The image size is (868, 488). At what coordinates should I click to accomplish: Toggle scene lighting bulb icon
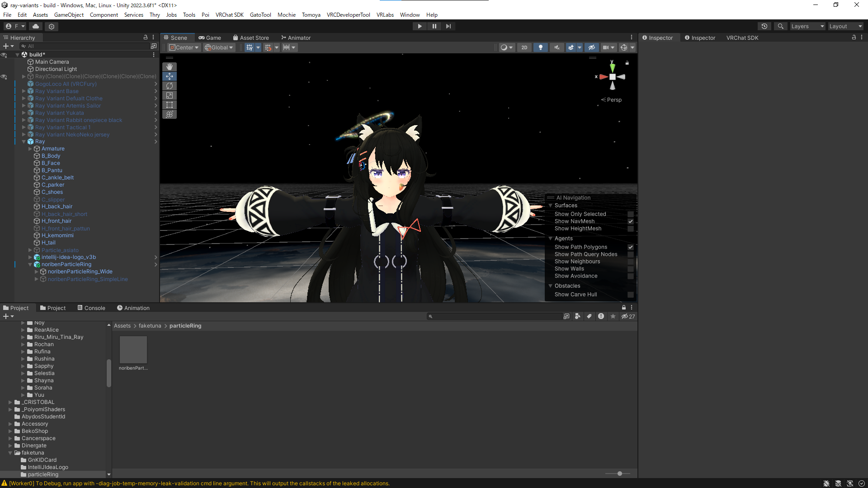541,47
